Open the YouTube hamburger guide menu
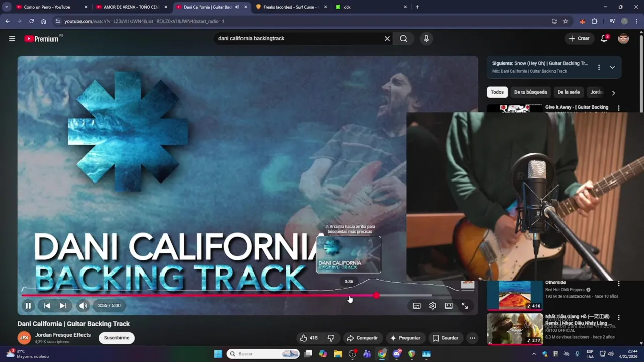 point(12,39)
